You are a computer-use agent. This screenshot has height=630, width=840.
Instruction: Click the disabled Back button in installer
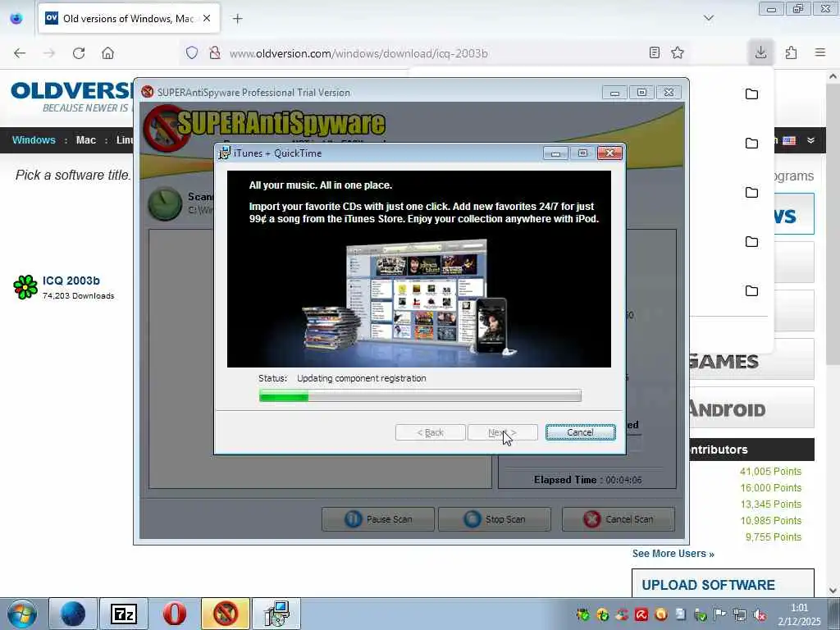click(430, 432)
